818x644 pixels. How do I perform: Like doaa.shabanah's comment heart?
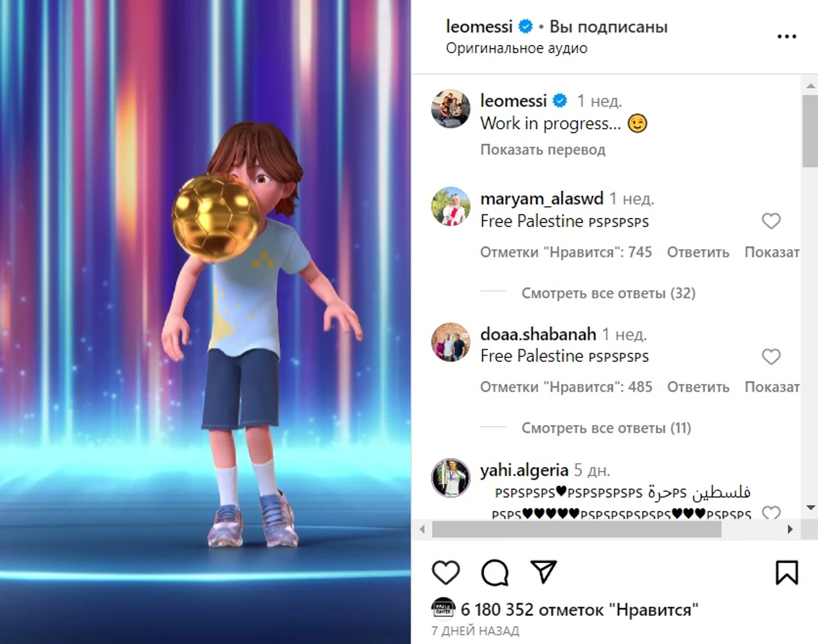(771, 357)
